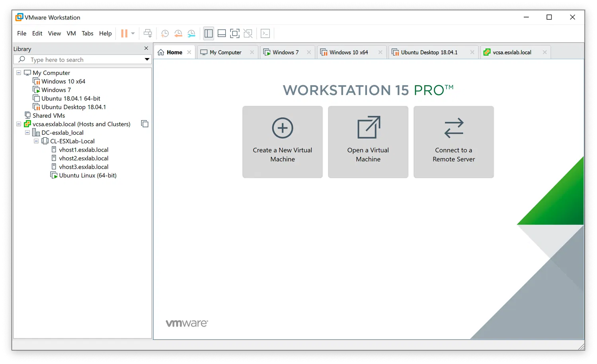Revert the VM to its snapshot

pyautogui.click(x=178, y=33)
